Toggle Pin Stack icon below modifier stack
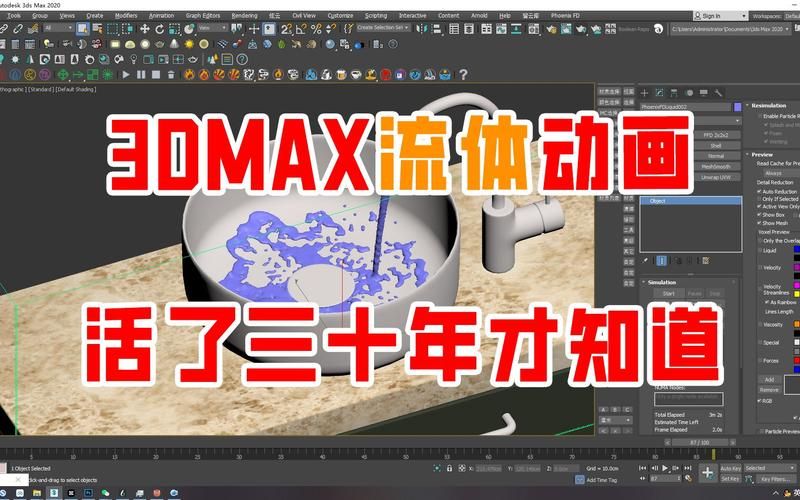This screenshot has height=500, width=800. (x=645, y=261)
